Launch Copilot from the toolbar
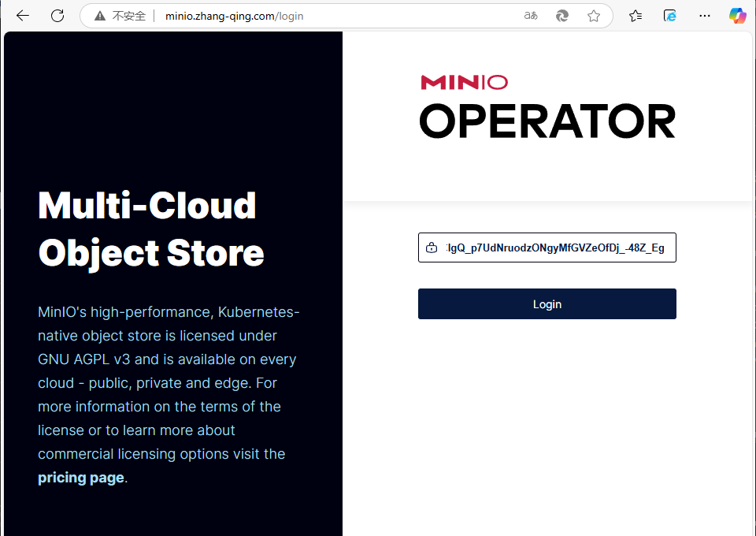Screen dimensions: 756x536 (737, 16)
